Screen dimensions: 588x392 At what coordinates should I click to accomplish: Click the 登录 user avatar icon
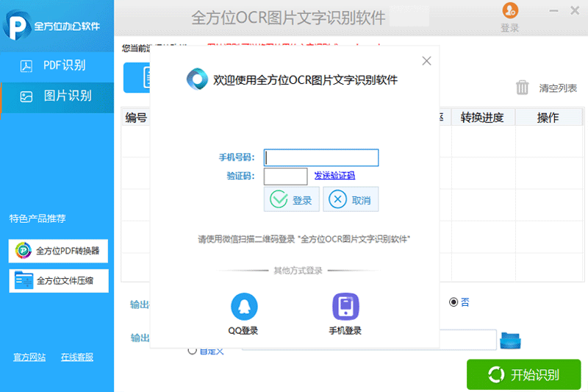[509, 10]
